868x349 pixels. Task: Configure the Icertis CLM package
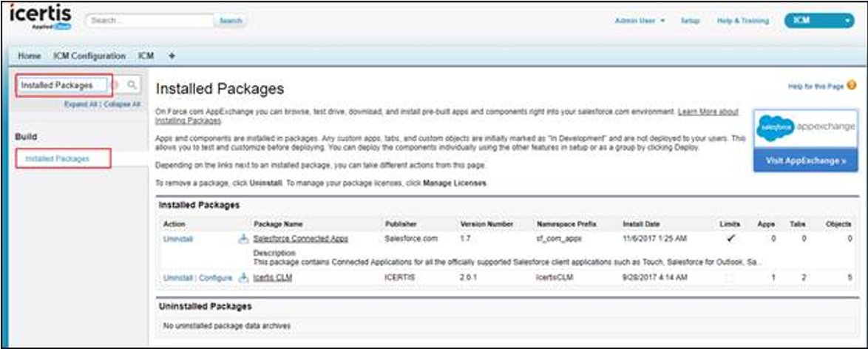215,277
